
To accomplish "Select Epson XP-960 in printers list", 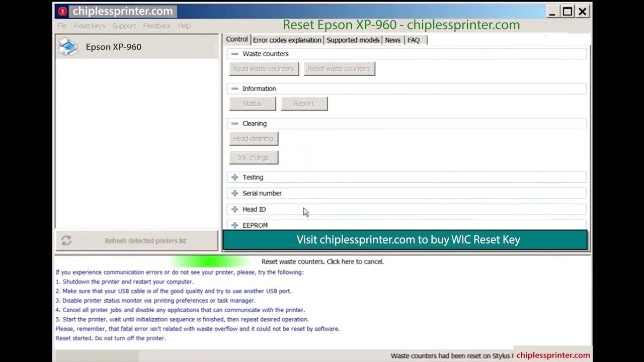I will coord(137,47).
